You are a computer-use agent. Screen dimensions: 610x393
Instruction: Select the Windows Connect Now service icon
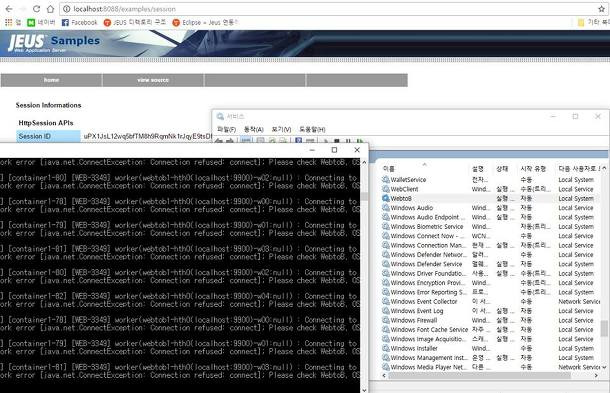pos(386,236)
